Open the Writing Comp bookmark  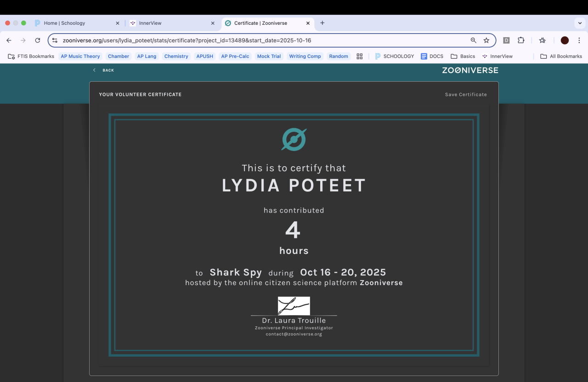pyautogui.click(x=305, y=56)
